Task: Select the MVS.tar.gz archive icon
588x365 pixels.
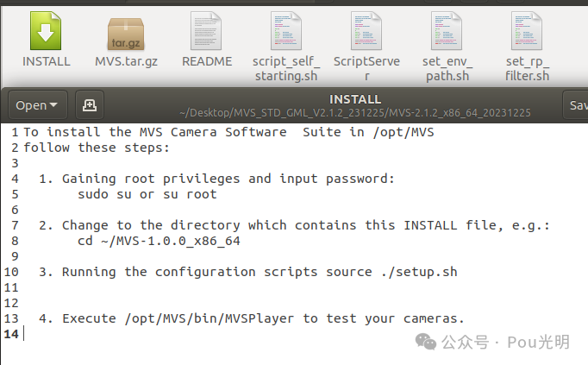Action: pos(126,35)
